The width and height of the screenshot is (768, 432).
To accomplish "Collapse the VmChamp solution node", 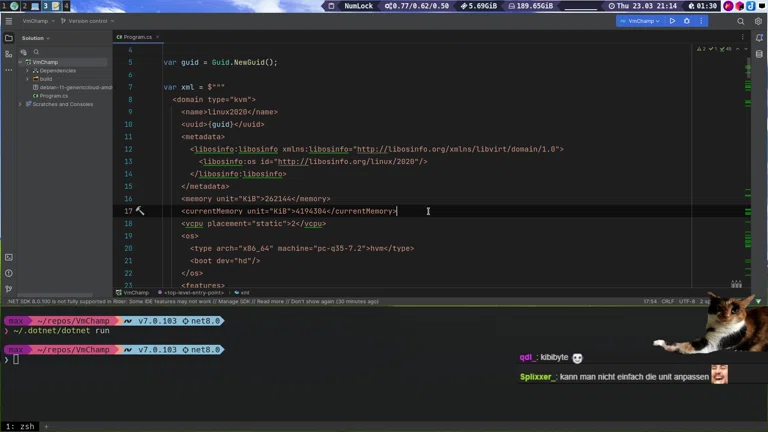I will tap(21, 62).
